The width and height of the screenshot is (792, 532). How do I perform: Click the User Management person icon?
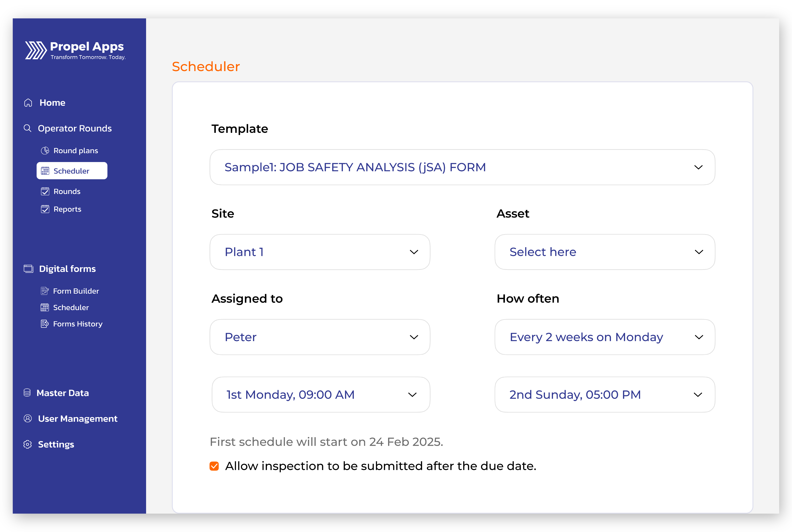coord(27,418)
